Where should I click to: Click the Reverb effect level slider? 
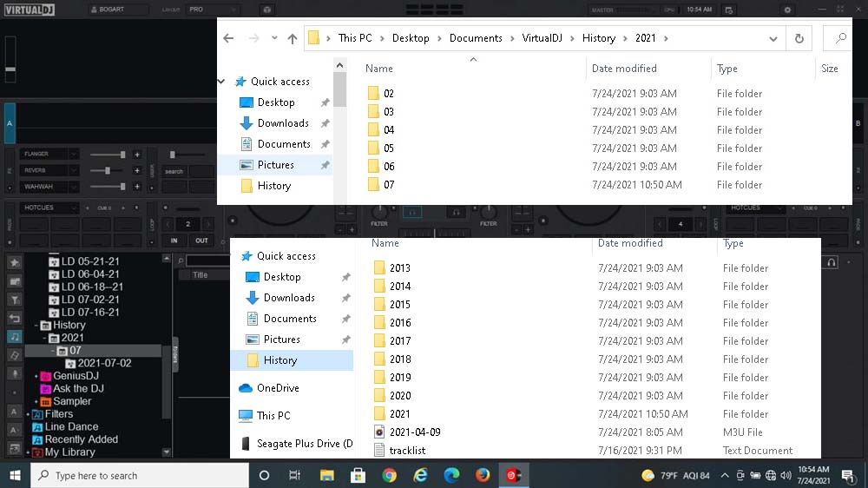click(x=108, y=170)
